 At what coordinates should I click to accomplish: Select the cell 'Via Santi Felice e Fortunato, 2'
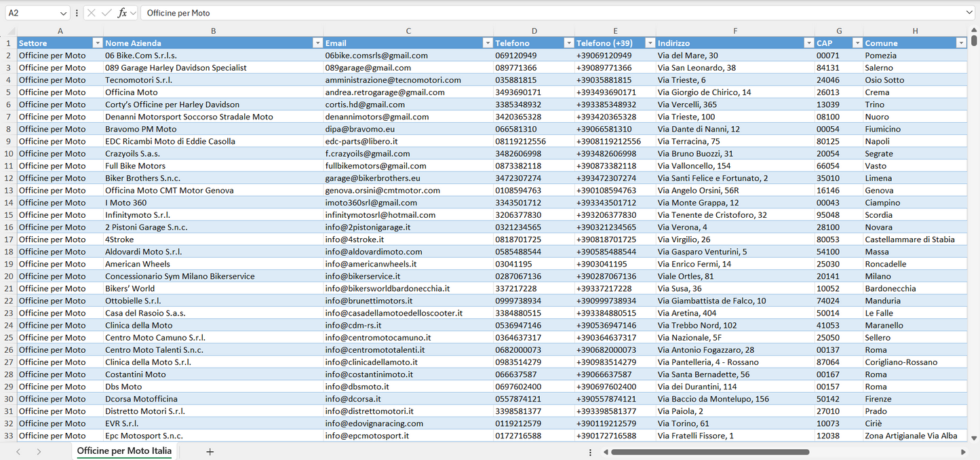735,178
